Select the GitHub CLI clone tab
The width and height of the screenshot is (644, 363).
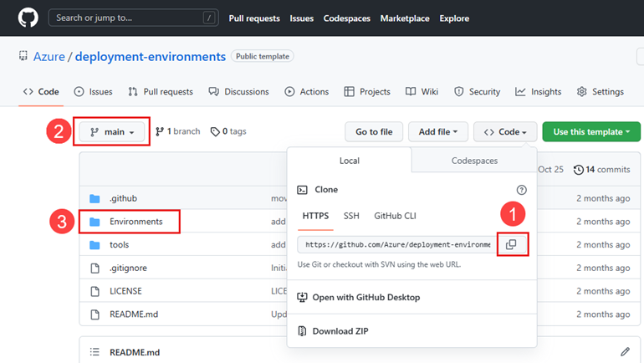(395, 216)
